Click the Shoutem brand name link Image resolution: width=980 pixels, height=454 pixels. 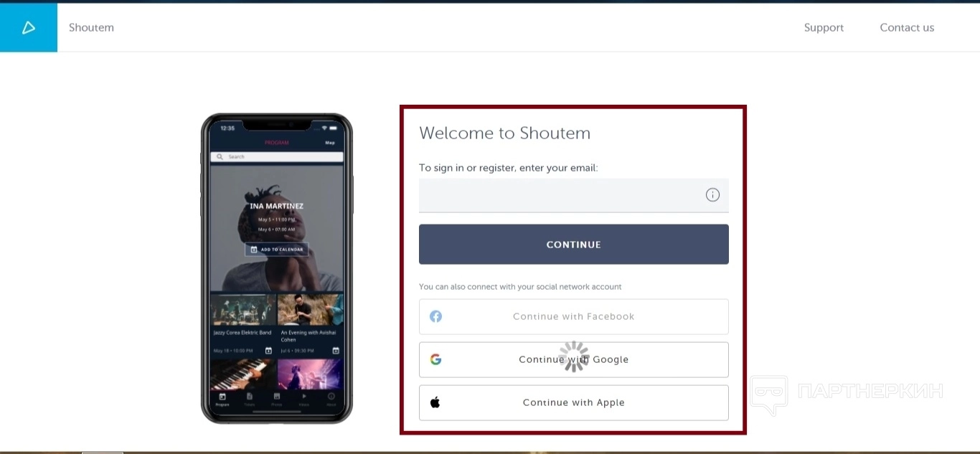pyautogui.click(x=91, y=27)
